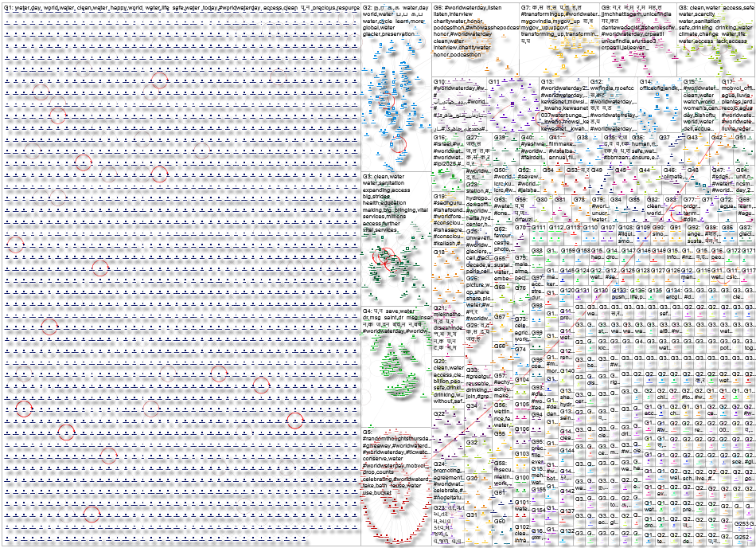Click the G41 filmmaker group label
The image size is (756, 548).
coord(561,150)
